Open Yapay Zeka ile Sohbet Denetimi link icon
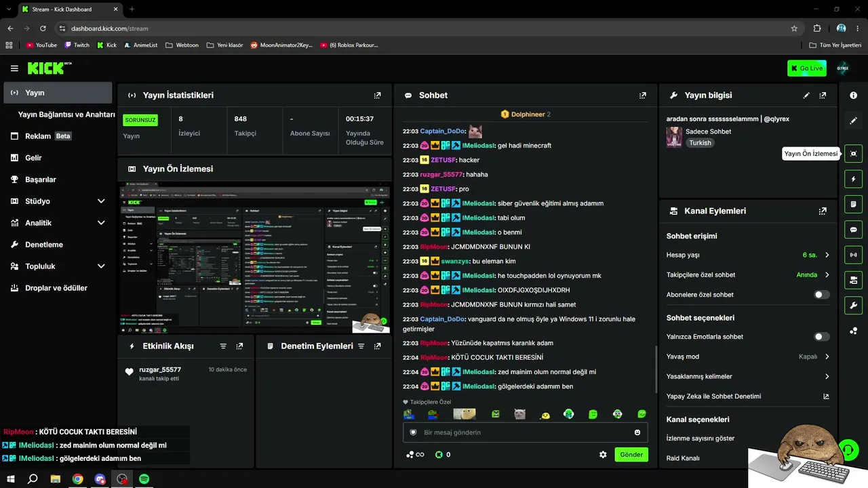This screenshot has width=868, height=488. point(826,396)
